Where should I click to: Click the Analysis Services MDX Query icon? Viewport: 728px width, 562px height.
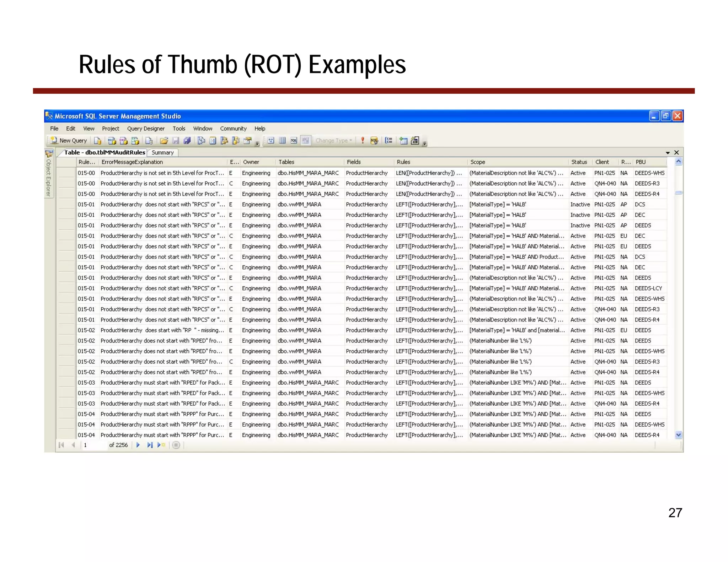click(112, 141)
